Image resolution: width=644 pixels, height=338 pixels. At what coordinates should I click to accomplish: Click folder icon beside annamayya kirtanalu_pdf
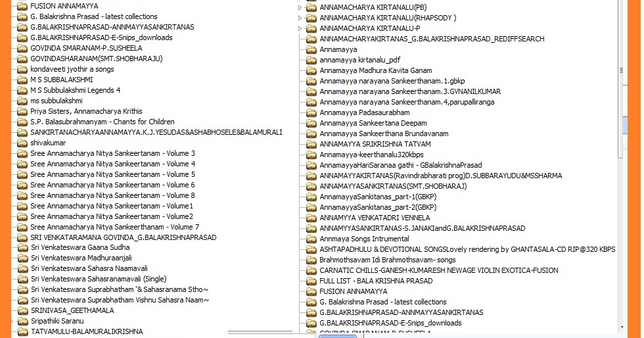coord(311,60)
